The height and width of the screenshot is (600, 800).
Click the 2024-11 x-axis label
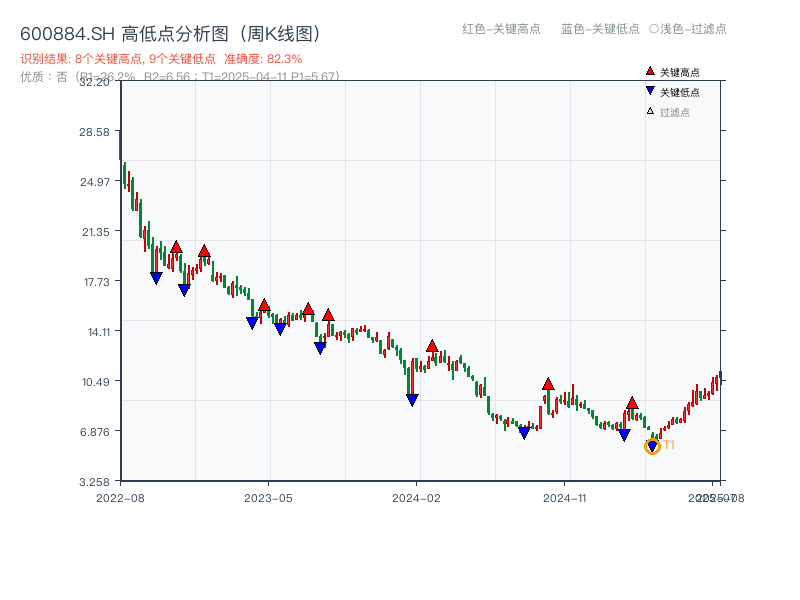(565, 497)
